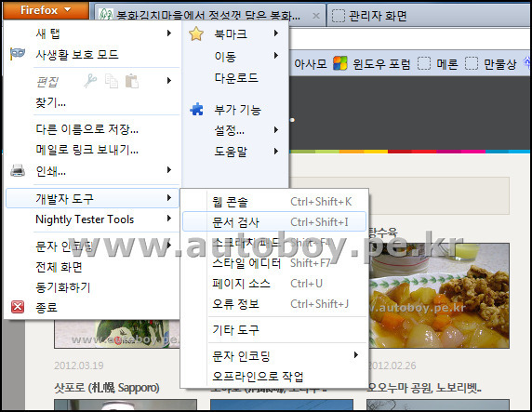Click the 관리자 화면 tab favicon
Image resolution: width=532 pixels, height=412 pixels.
(339, 16)
